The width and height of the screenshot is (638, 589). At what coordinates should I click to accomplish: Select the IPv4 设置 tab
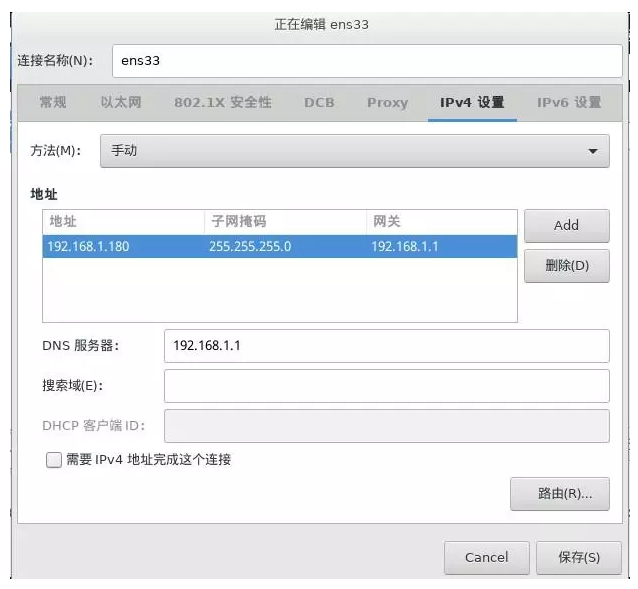(x=472, y=103)
